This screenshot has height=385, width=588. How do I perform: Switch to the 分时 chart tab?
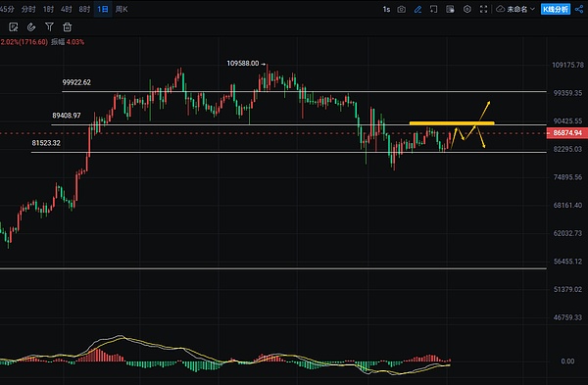tap(28, 9)
